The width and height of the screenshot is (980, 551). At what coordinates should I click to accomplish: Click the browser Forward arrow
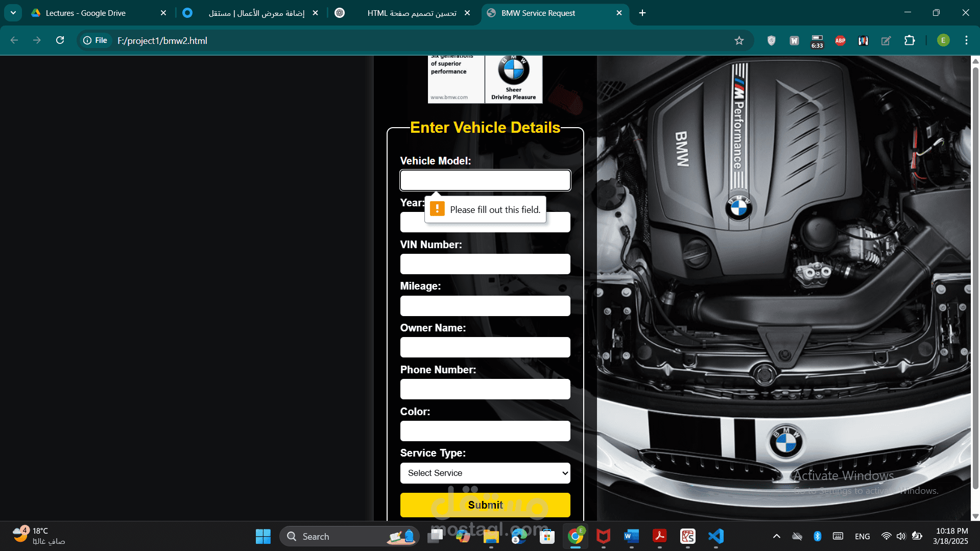tap(37, 40)
